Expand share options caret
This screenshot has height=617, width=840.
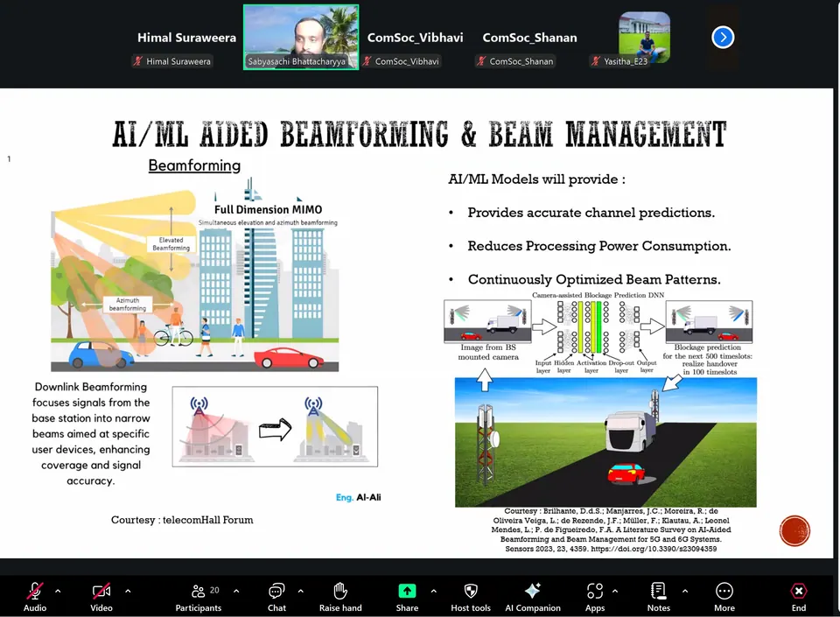pos(433,592)
